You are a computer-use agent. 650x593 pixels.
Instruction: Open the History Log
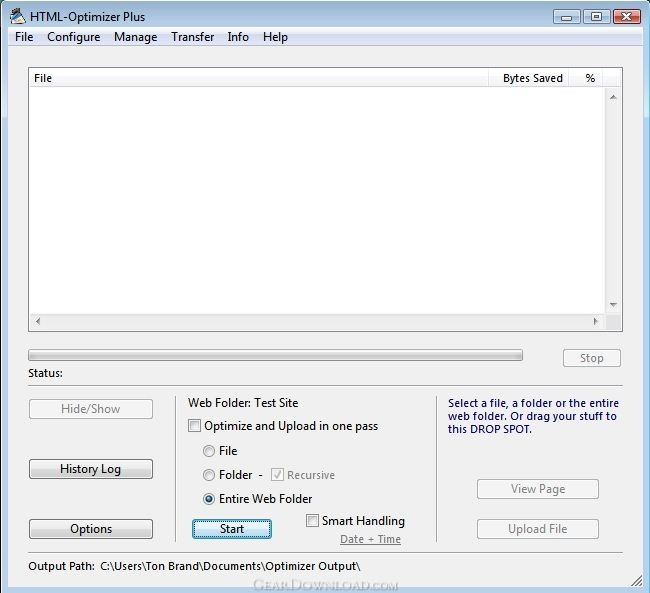(91, 469)
